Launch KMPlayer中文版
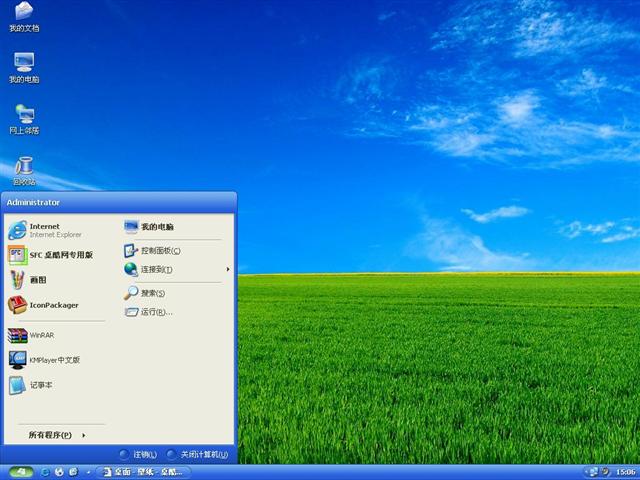Image resolution: width=640 pixels, height=480 pixels. pyautogui.click(x=56, y=360)
